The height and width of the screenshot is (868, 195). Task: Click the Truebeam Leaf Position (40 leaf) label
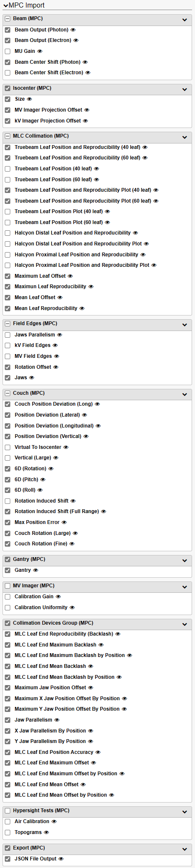53,169
